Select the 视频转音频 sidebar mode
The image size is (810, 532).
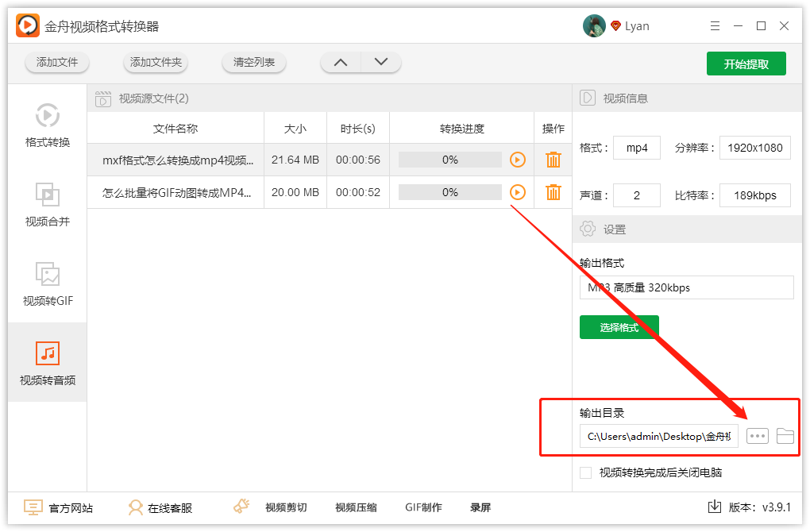tap(48, 363)
